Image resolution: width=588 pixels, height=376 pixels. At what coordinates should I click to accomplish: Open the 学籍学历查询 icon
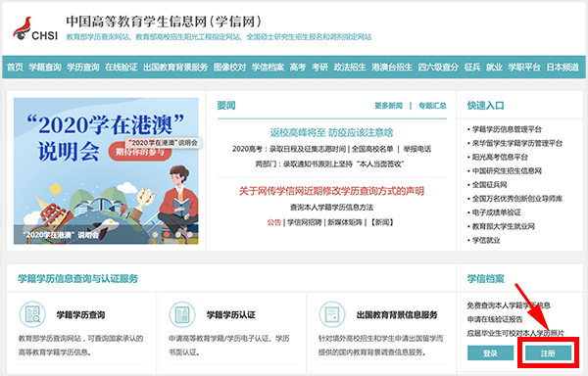(x=32, y=314)
